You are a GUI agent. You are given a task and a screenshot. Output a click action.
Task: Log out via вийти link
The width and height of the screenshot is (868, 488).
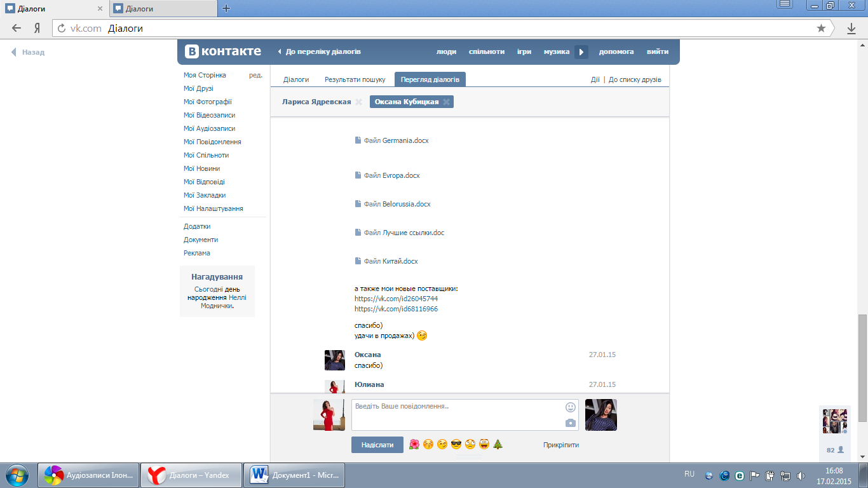658,51
